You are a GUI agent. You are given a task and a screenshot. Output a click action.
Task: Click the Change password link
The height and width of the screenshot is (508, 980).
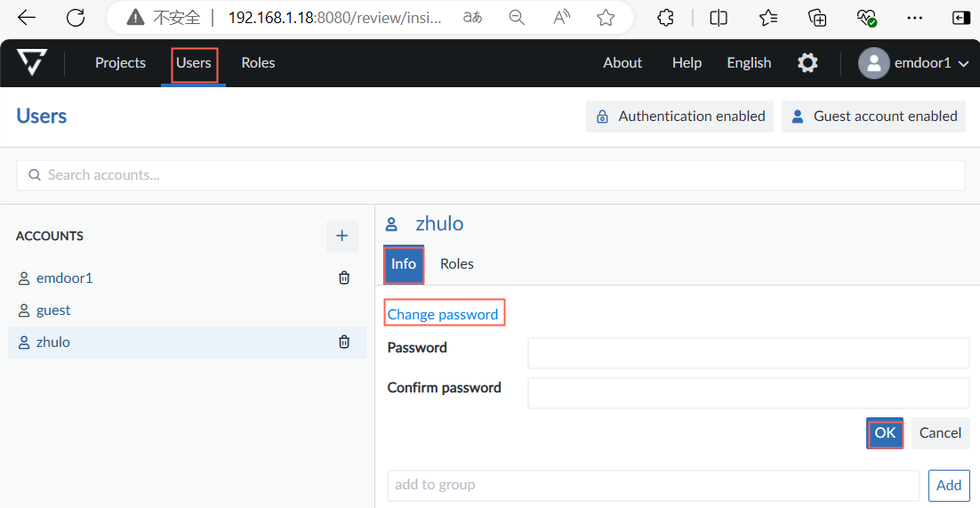[x=443, y=314]
